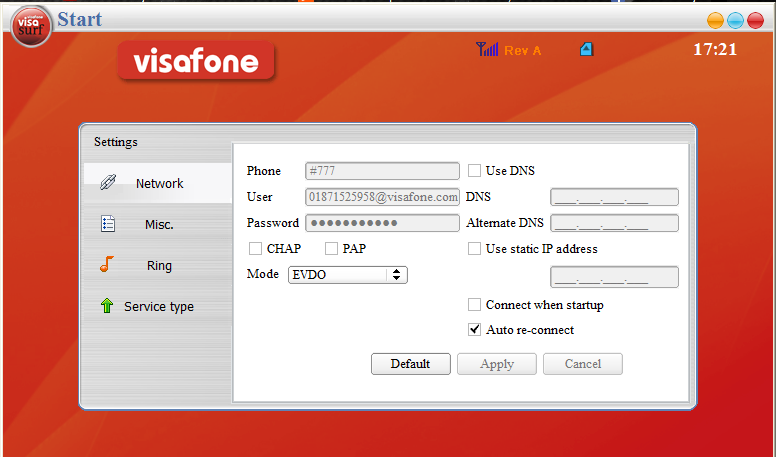Open the Service type settings tab
The width and height of the screenshot is (776, 457).
pyautogui.click(x=158, y=306)
